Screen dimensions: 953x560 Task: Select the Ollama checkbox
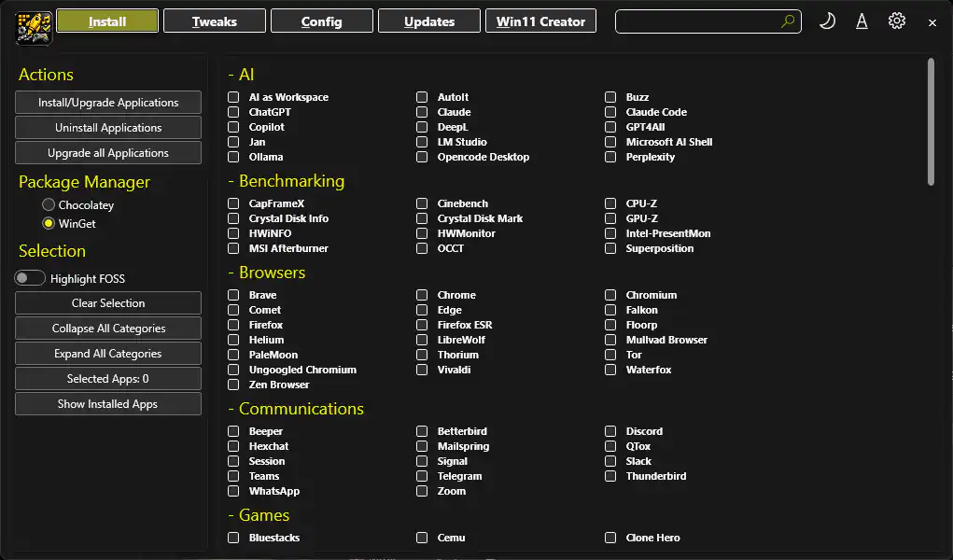(233, 157)
